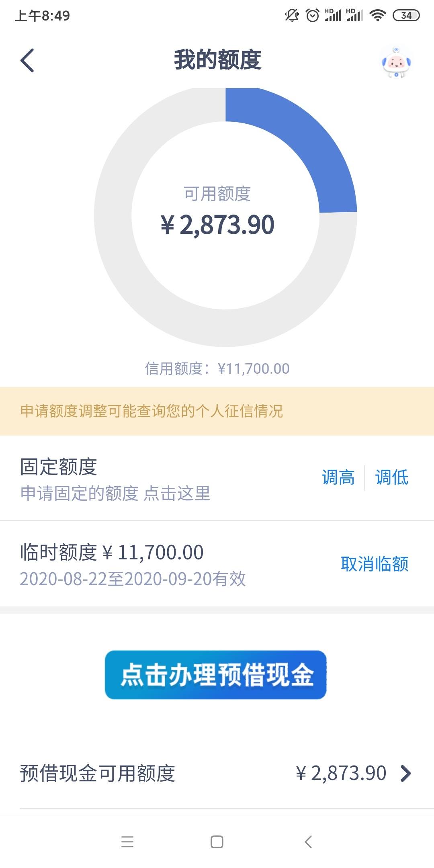The image size is (434, 868).
Task: Go back using the top-left arrow
Action: point(27,60)
